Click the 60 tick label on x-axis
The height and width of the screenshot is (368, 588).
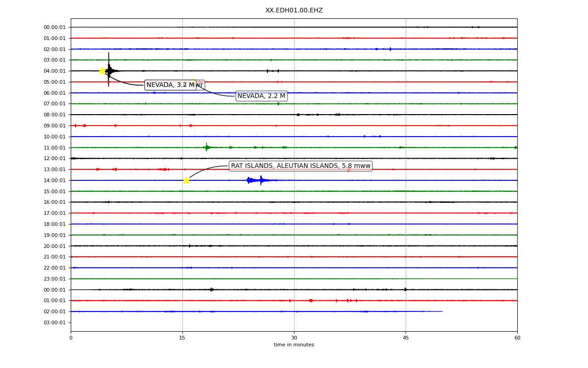(x=517, y=338)
